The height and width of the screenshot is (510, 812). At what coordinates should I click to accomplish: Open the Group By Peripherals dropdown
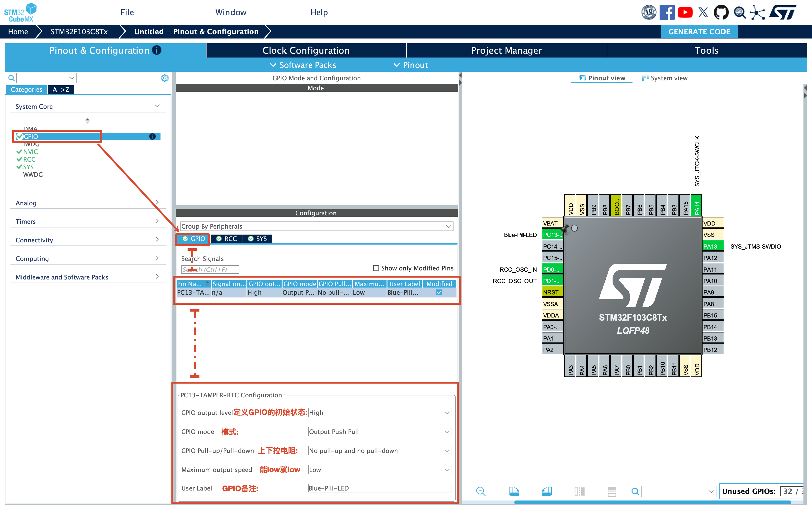(317, 226)
